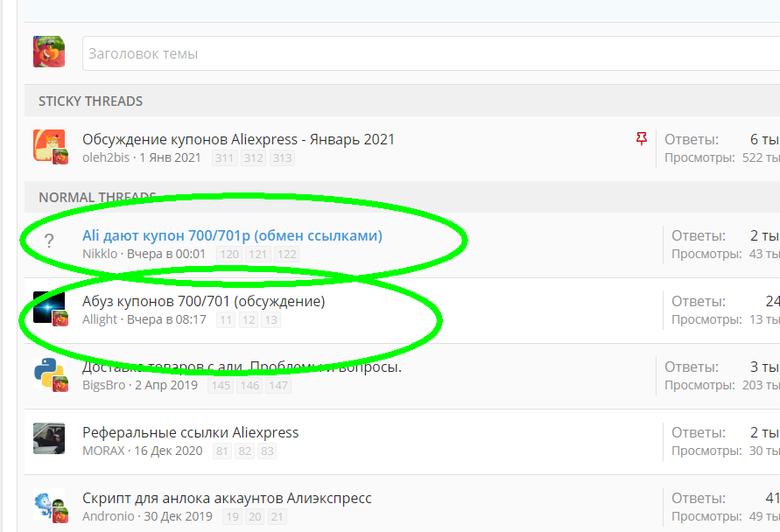Open Allight avatar thumbnail

coord(50,308)
